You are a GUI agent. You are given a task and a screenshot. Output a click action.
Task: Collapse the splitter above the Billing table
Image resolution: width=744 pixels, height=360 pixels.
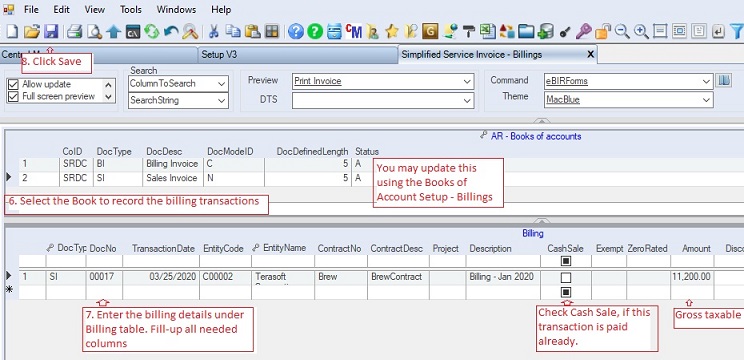tap(541, 221)
